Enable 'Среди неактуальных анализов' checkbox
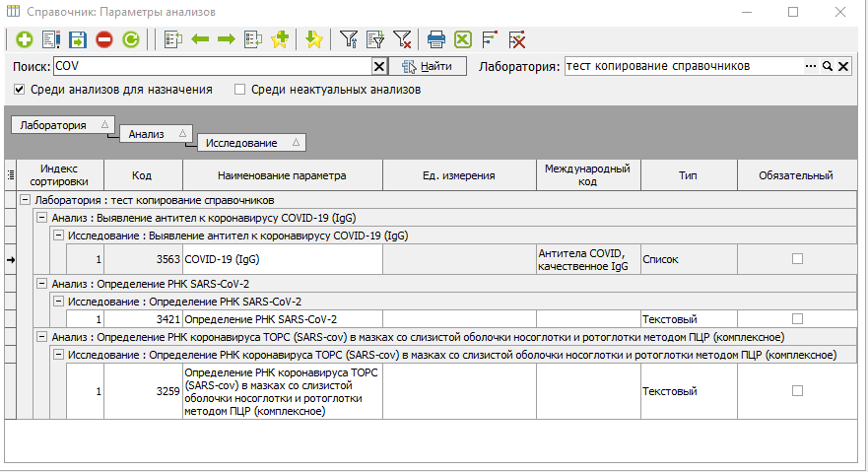The height and width of the screenshot is (472, 868). [239, 90]
